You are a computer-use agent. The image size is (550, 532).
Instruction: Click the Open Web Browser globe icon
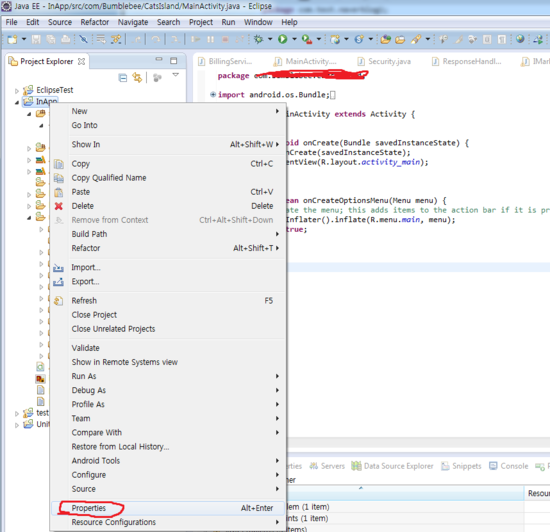point(520,39)
